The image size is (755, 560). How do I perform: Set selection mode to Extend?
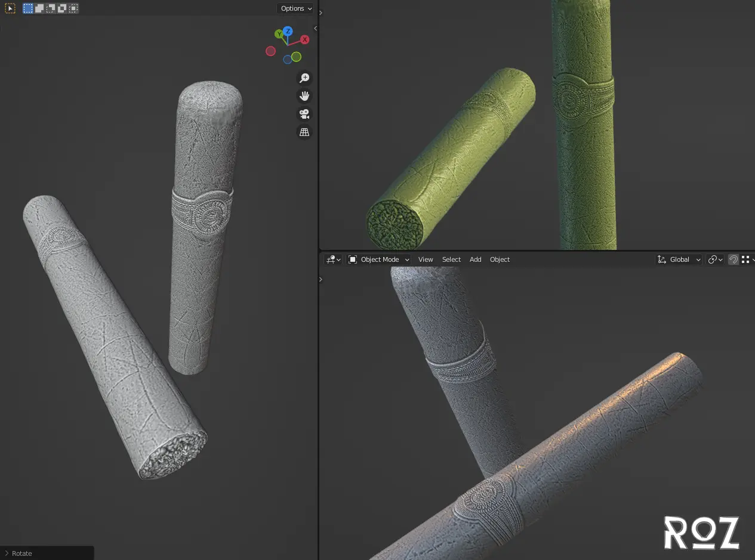coord(39,8)
